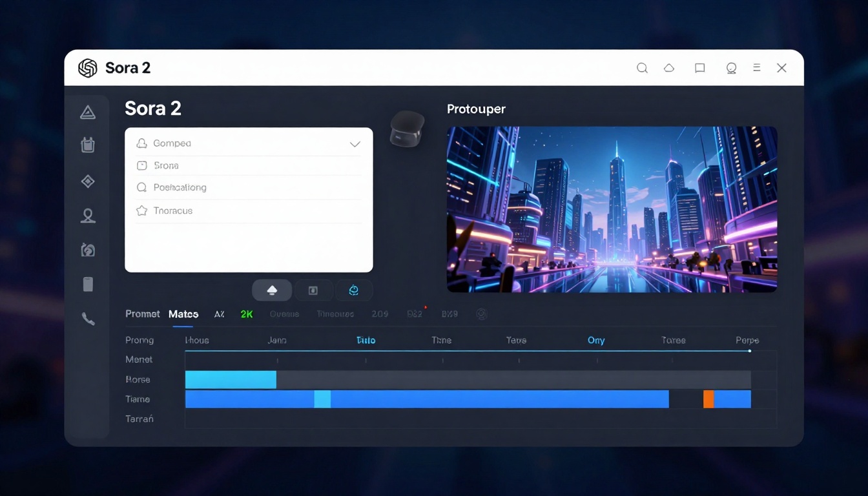Select the Tiame track label
The height and width of the screenshot is (496, 868).
click(138, 399)
